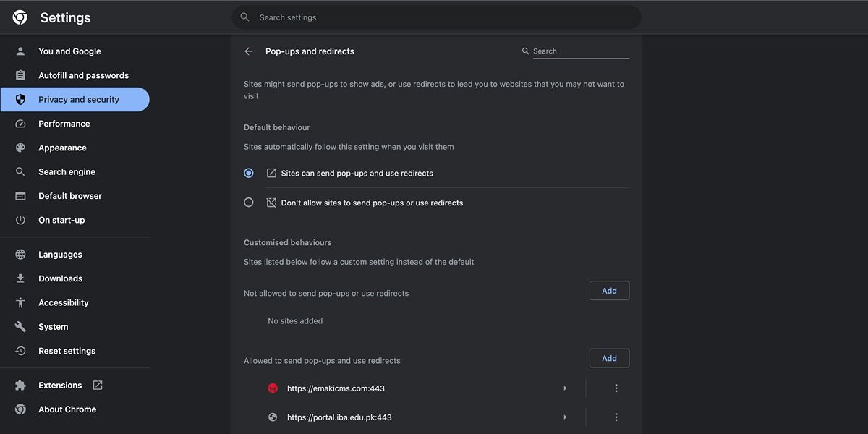This screenshot has width=868, height=434.
Task: Open the three-dot menu for emakicms.com
Action: click(x=616, y=388)
